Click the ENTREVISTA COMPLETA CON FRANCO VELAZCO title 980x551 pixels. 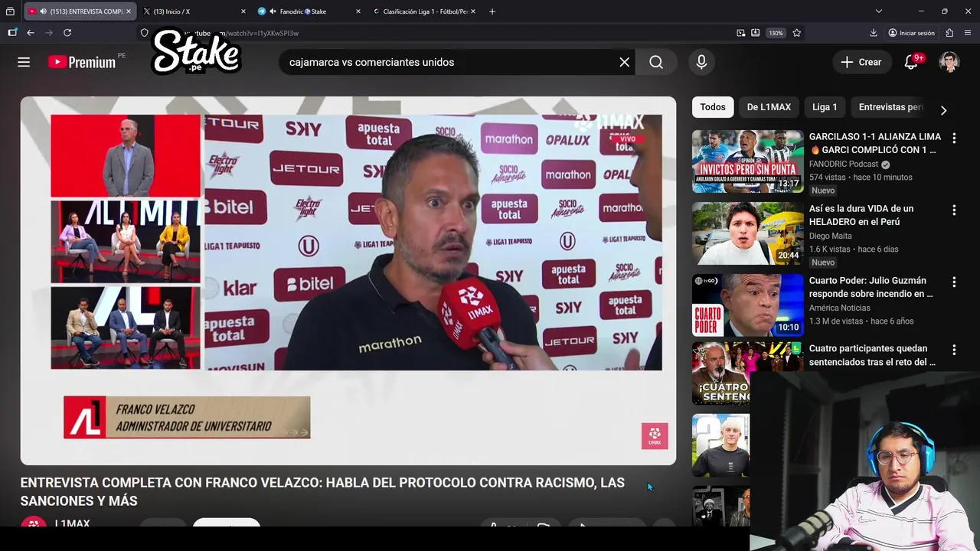(322, 491)
